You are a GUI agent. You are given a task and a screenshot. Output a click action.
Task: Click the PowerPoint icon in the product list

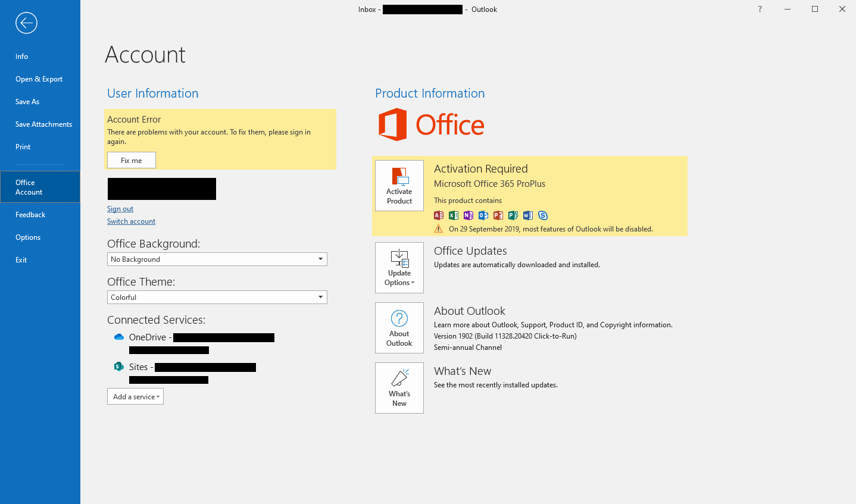[x=498, y=215]
